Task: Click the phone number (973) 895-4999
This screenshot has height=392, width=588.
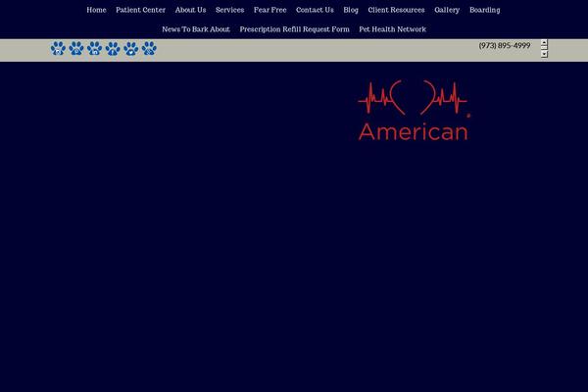Action: tap(505, 46)
